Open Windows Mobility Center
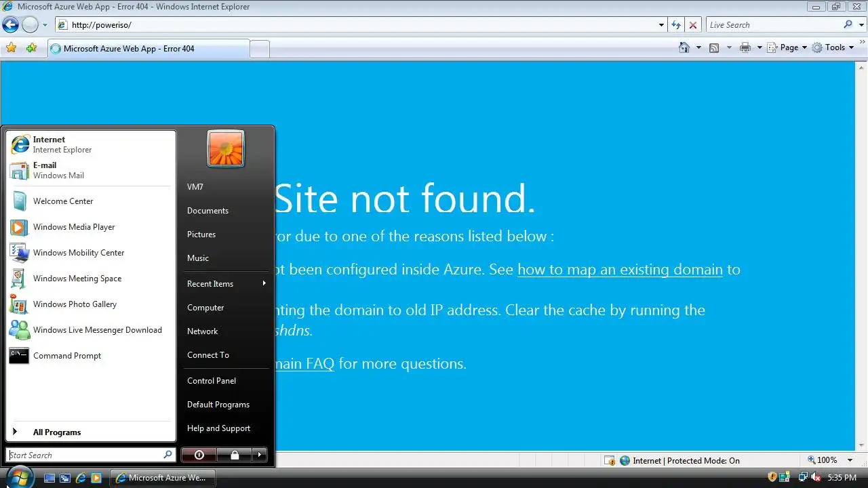This screenshot has width=868, height=488. 91,253
